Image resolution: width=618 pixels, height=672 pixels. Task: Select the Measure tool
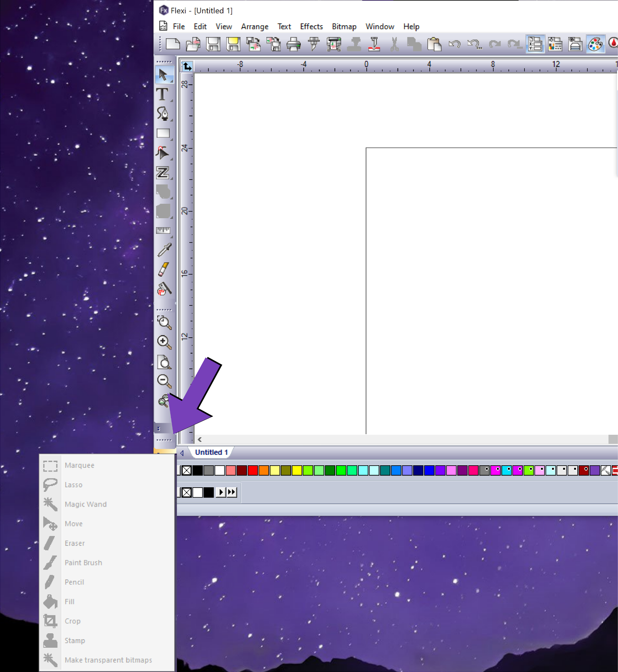tap(164, 231)
